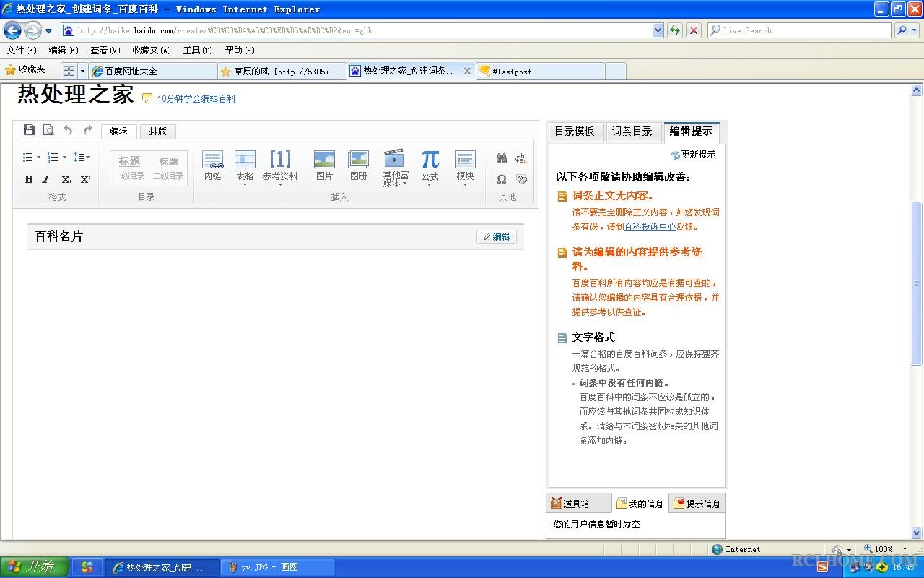Screen dimensions: 924x578
Task: Open the 10分钟学会编辑百科 link
Action: pyautogui.click(x=196, y=99)
